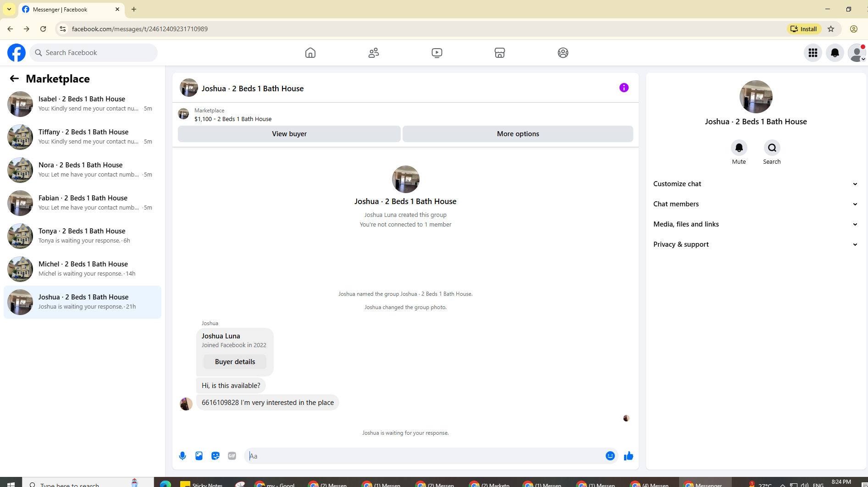The image size is (868, 487).
Task: Click the $1,100 listing link under Marketplace
Action: click(x=233, y=119)
